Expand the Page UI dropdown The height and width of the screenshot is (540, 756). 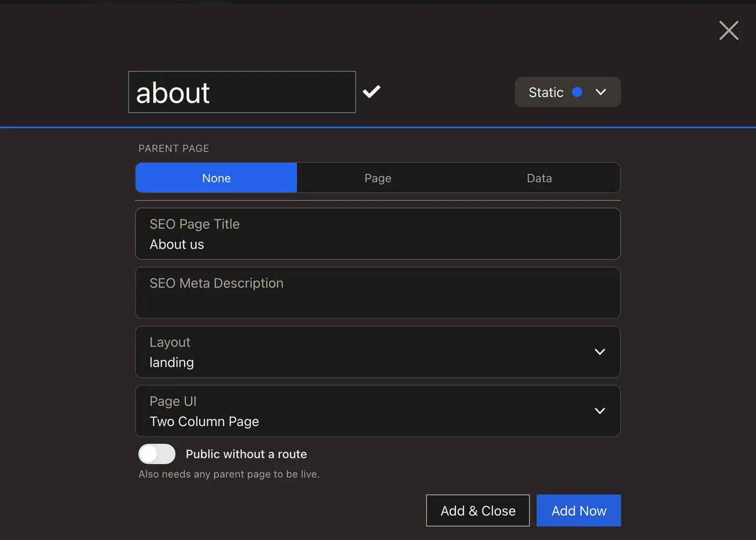click(x=378, y=411)
